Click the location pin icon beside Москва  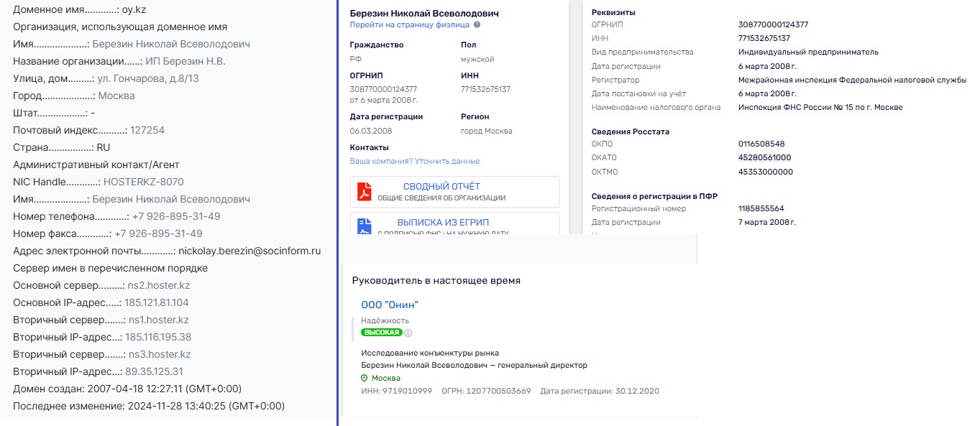tap(365, 377)
